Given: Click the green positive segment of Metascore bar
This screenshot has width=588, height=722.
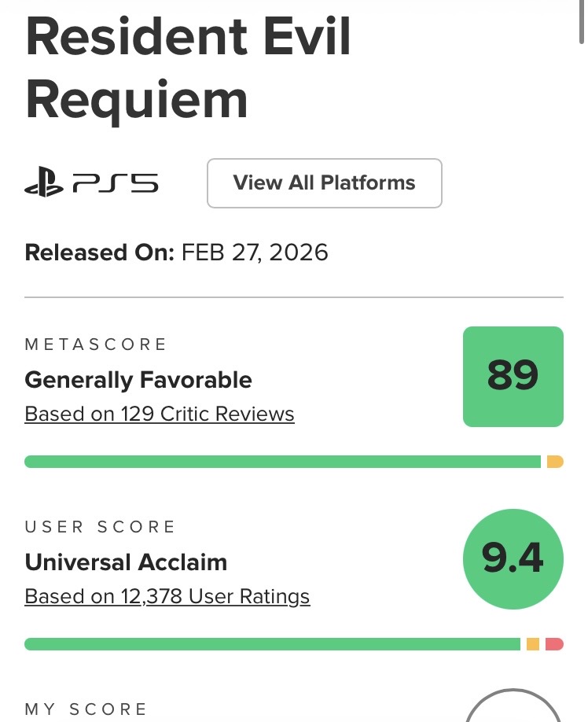Looking at the screenshot, I should [283, 462].
